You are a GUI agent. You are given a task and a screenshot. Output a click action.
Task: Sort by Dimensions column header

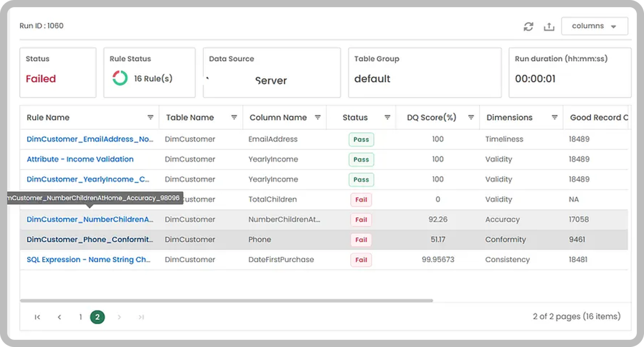click(509, 117)
